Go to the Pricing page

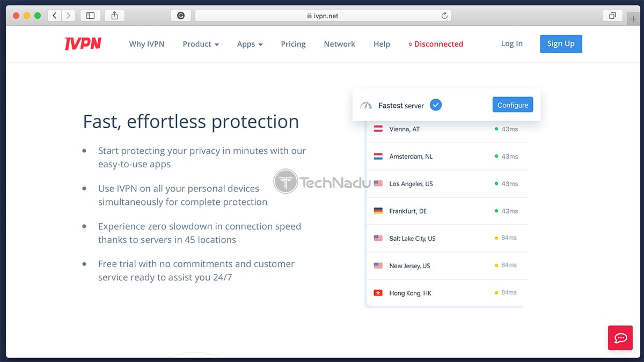(293, 44)
